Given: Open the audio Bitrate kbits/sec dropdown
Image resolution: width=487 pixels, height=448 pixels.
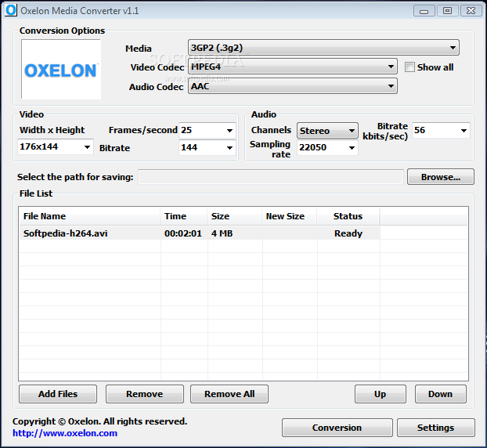Looking at the screenshot, I should coord(441,130).
